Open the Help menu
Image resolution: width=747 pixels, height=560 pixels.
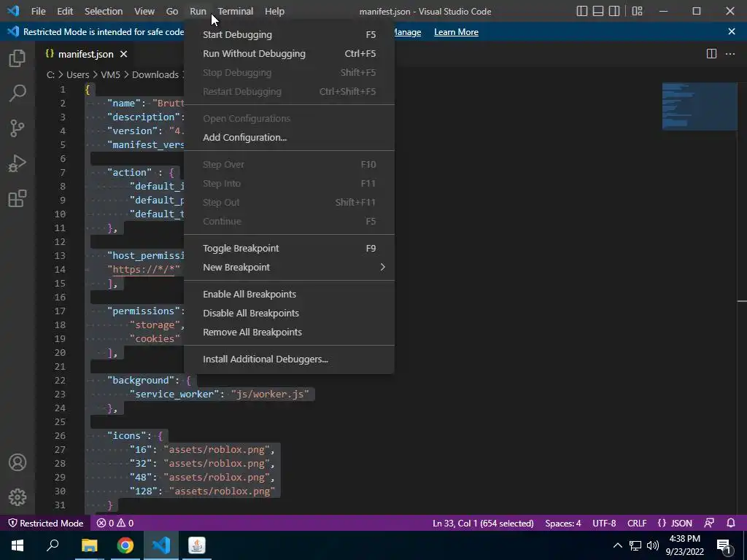274,11
